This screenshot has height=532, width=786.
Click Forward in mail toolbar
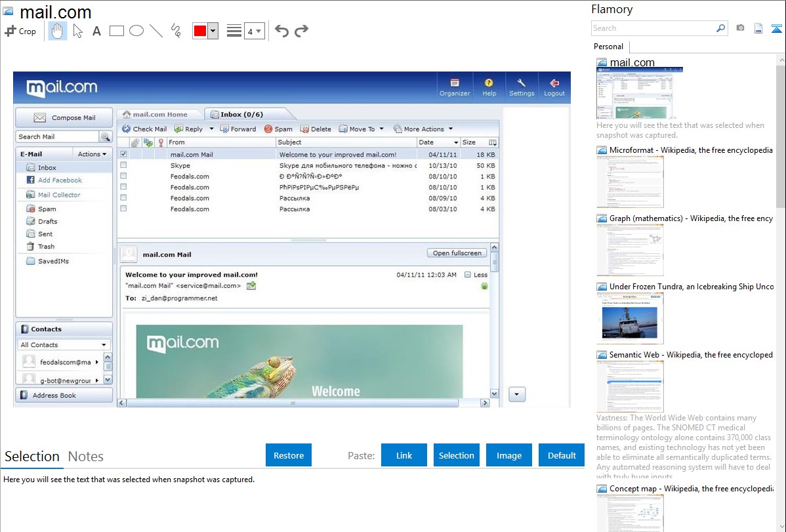pyautogui.click(x=238, y=129)
